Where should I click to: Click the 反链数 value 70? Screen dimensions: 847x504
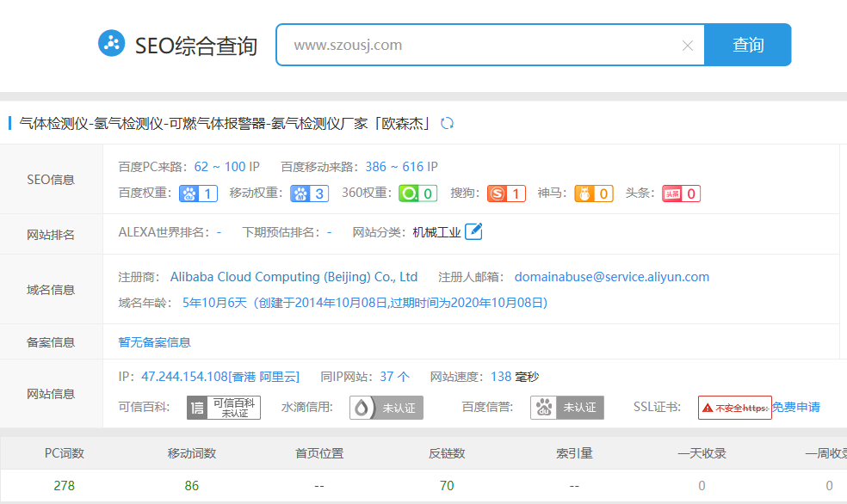point(447,486)
